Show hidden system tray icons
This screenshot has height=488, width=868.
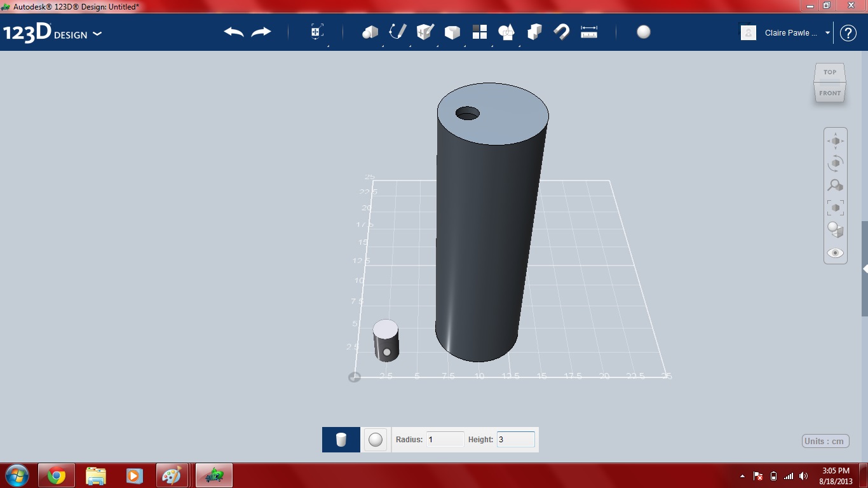(742, 476)
